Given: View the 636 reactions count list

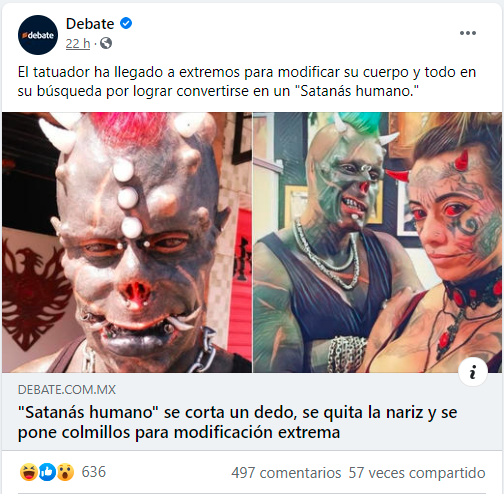Looking at the screenshot, I should click(x=94, y=472).
